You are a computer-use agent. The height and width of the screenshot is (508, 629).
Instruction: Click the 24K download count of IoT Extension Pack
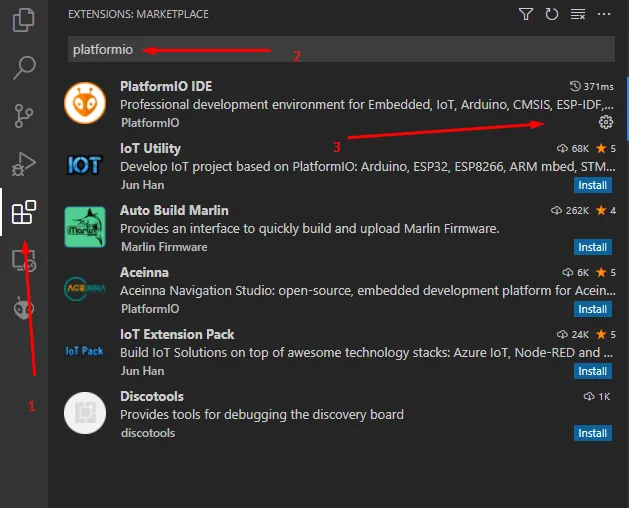point(573,334)
